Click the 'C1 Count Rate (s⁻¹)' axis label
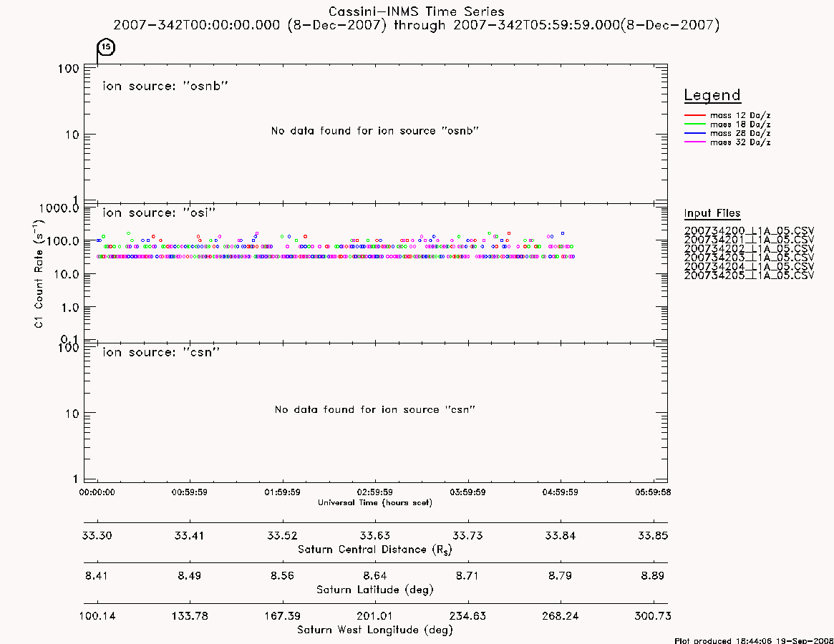Viewport: 834px width, 644px height. pos(39,274)
